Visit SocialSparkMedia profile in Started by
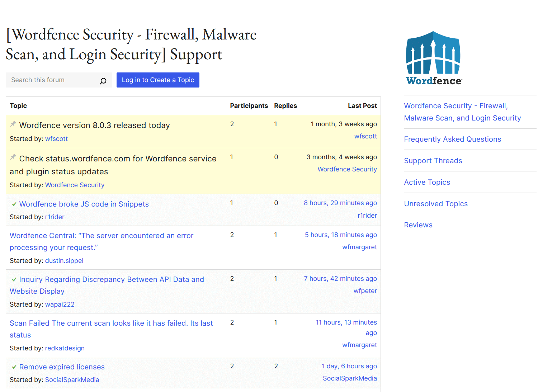Image resolution: width=538 pixels, height=392 pixels. 72,380
